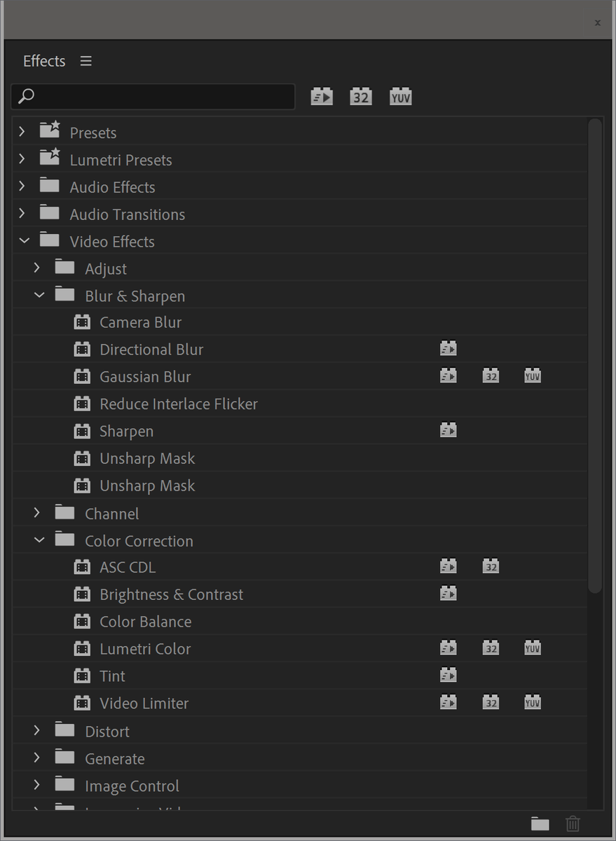Click the effect icon beside Gaussian Blur

tap(82, 376)
